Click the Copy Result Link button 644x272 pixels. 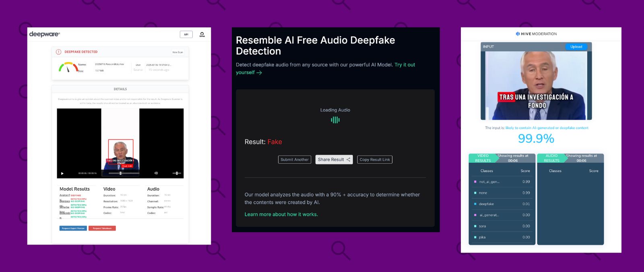[x=375, y=160]
